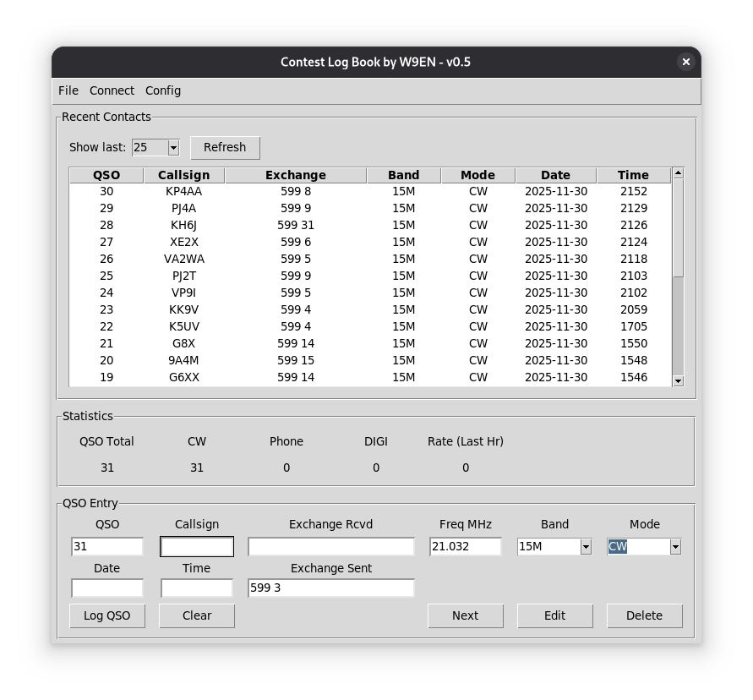Click the QSO Total value 31
753x700 pixels.
(x=107, y=468)
